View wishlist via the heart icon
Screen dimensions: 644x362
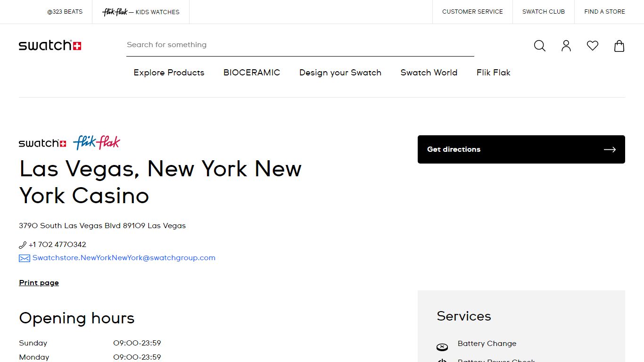pos(593,46)
